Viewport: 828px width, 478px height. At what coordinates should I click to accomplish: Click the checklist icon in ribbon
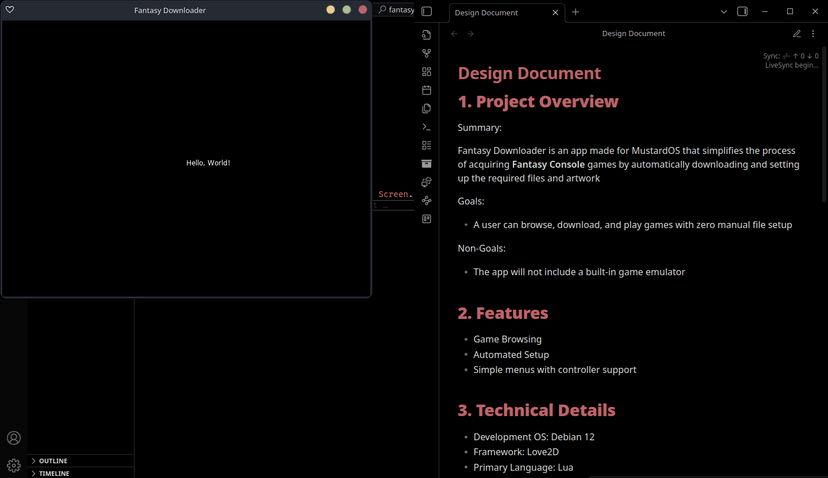tap(426, 145)
